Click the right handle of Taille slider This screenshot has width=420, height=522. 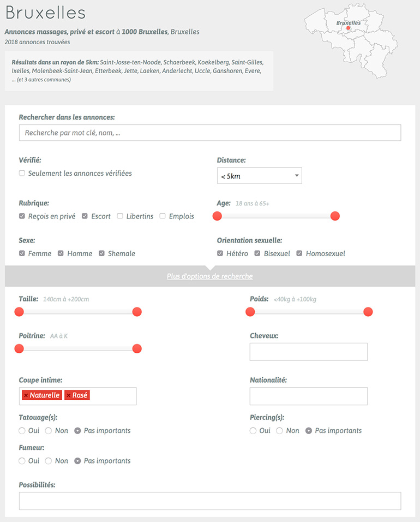point(137,312)
